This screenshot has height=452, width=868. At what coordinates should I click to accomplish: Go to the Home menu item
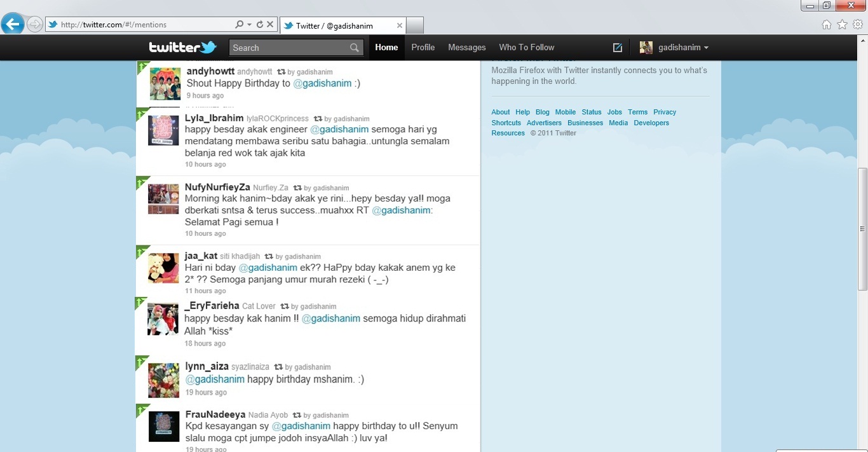(x=386, y=47)
